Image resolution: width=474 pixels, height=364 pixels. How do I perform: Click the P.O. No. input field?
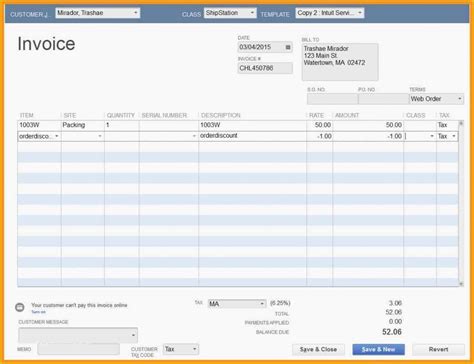tap(383, 99)
